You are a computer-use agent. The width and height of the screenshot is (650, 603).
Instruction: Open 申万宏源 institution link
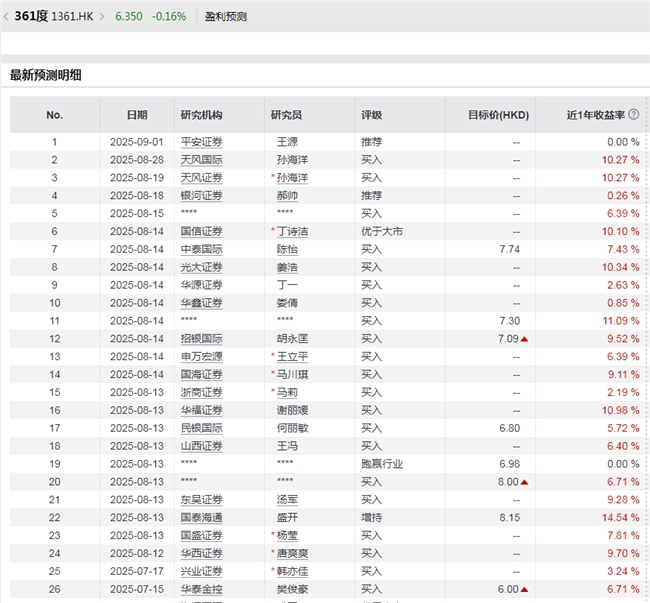pyautogui.click(x=201, y=356)
